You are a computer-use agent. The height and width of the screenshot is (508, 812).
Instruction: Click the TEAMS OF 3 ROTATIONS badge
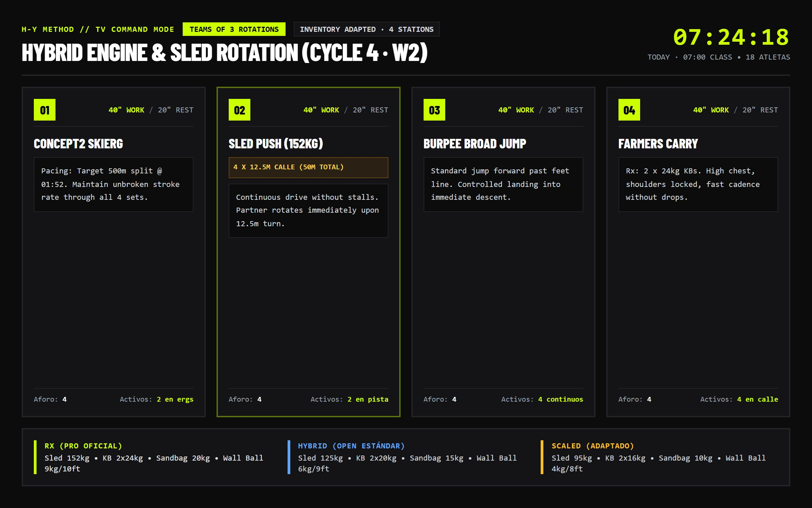tap(234, 29)
